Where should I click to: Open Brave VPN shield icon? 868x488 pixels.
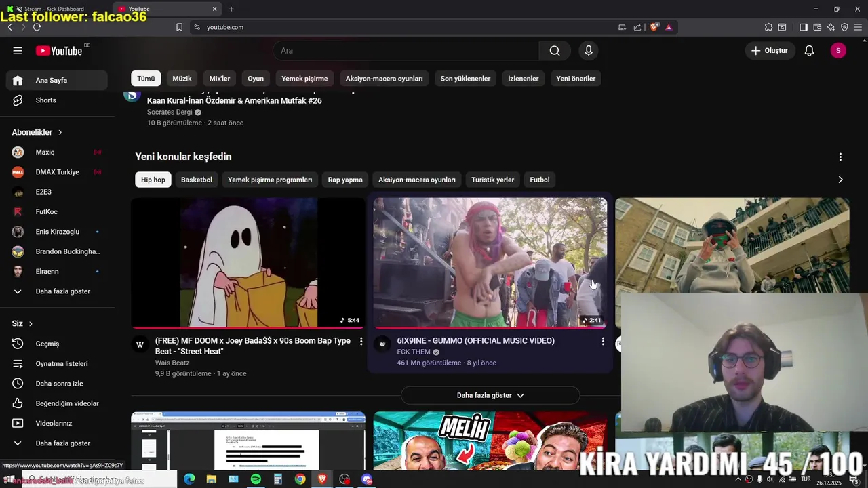844,27
